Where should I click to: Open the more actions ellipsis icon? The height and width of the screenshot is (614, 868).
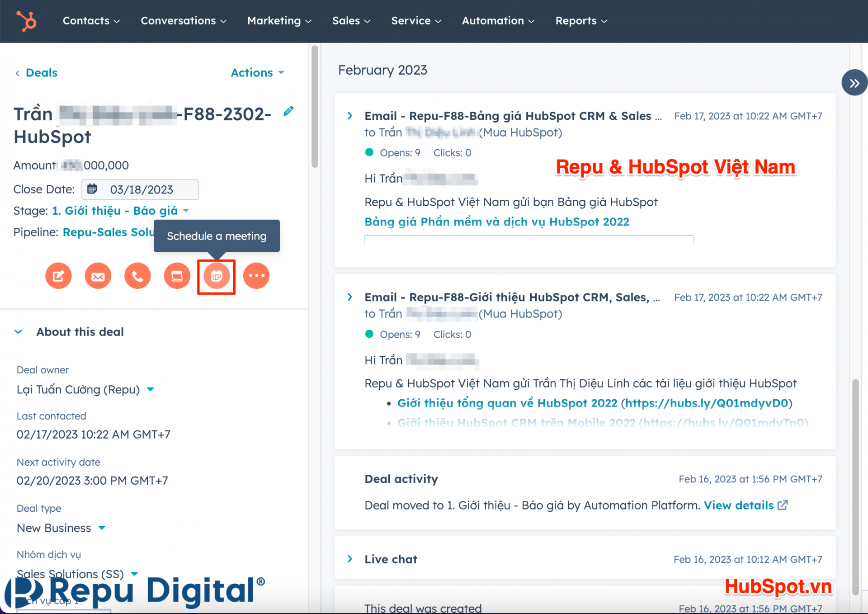click(256, 275)
